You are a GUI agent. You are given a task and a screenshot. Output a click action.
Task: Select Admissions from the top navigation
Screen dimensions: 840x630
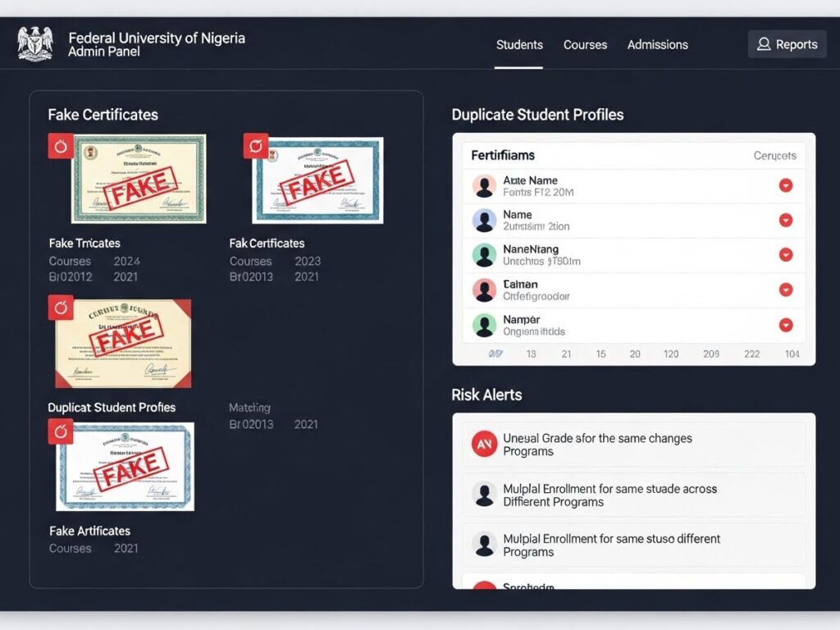pyautogui.click(x=657, y=44)
